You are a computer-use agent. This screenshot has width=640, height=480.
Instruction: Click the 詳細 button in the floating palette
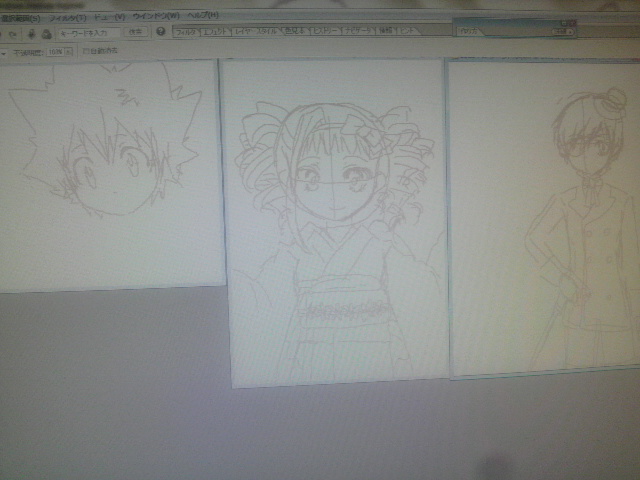[563, 31]
